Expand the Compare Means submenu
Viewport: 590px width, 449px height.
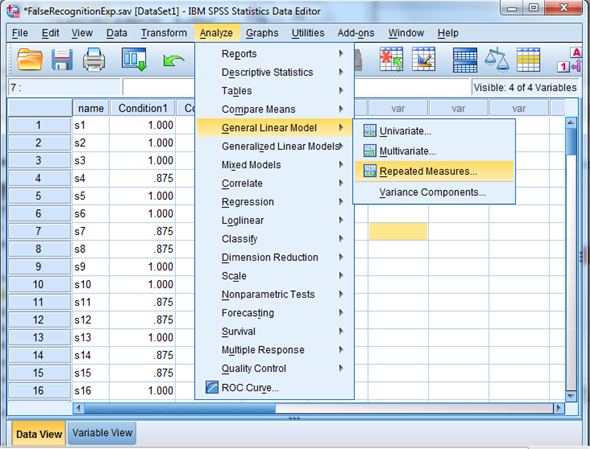(275, 109)
